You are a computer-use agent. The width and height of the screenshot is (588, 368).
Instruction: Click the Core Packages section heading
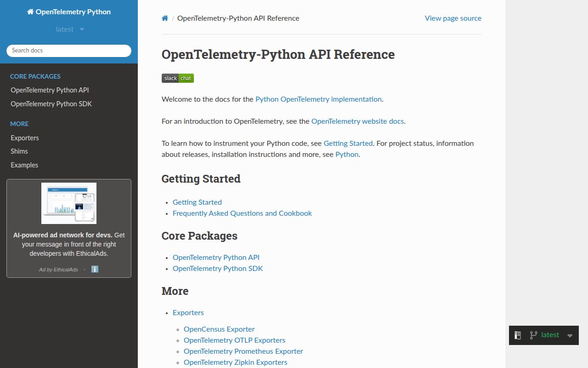click(199, 236)
